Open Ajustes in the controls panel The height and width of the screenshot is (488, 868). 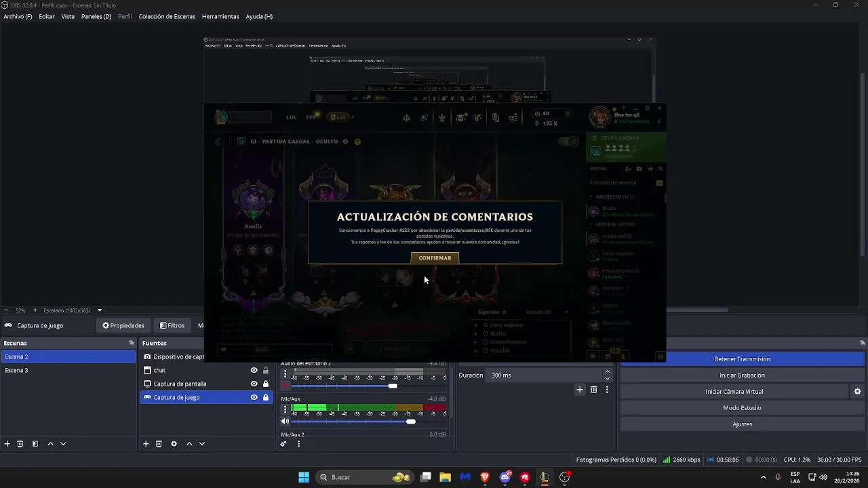point(742,424)
